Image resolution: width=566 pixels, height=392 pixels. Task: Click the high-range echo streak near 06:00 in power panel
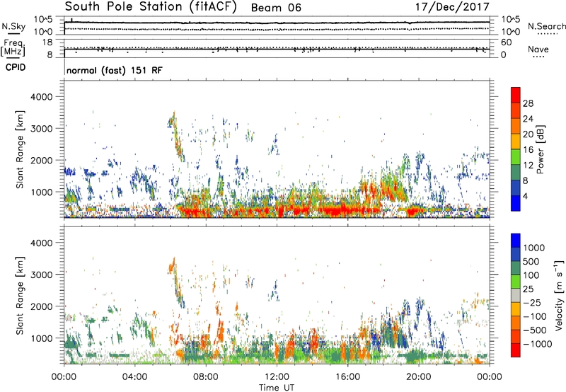[176, 137]
